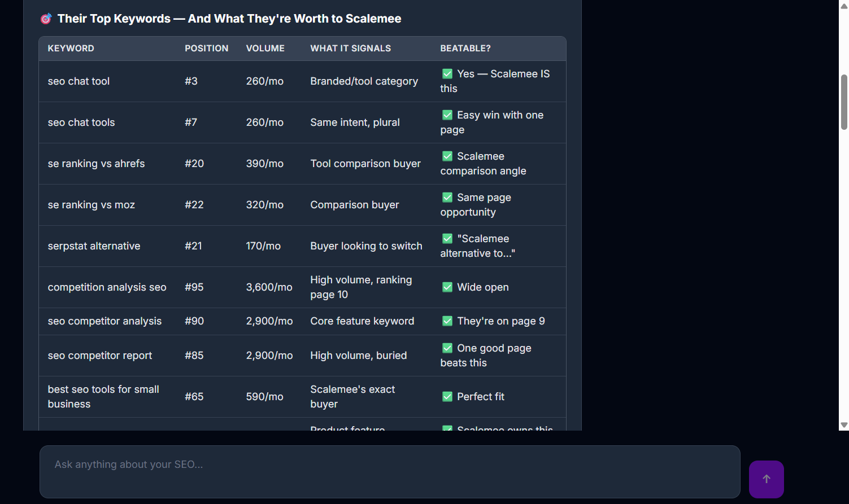This screenshot has width=849, height=504.
Task: Click position '#22' in the table
Action: (194, 205)
